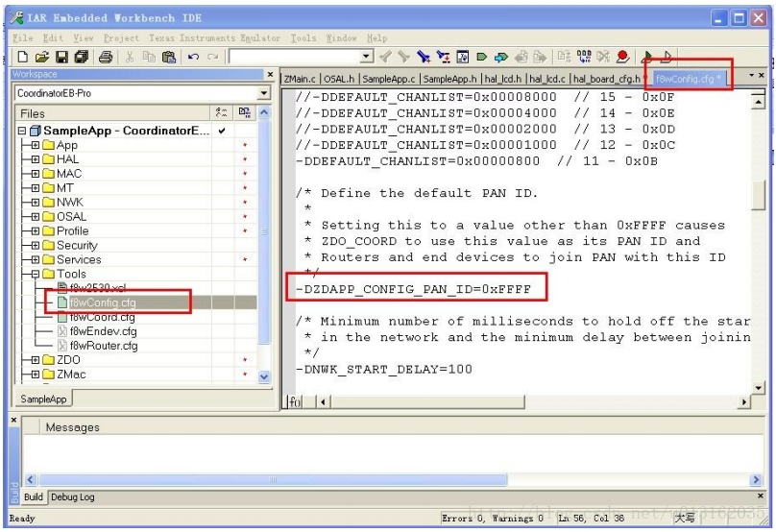This screenshot has height=532, width=776.
Task: Click the Open file toolbar icon
Action: [x=42, y=57]
